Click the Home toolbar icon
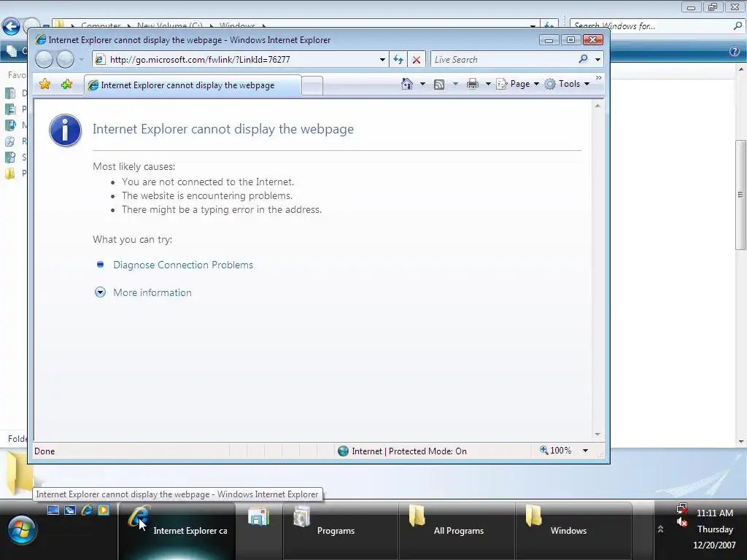This screenshot has height=560, width=747. click(x=407, y=84)
